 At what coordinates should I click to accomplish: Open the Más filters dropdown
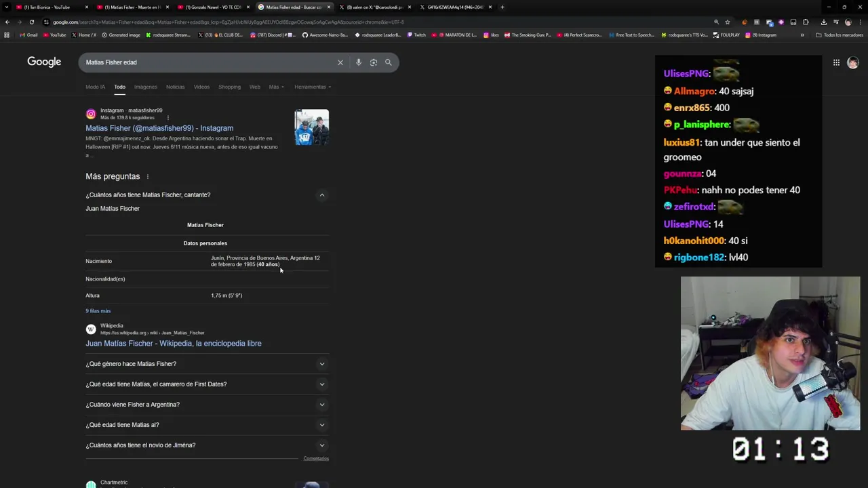[x=276, y=87]
